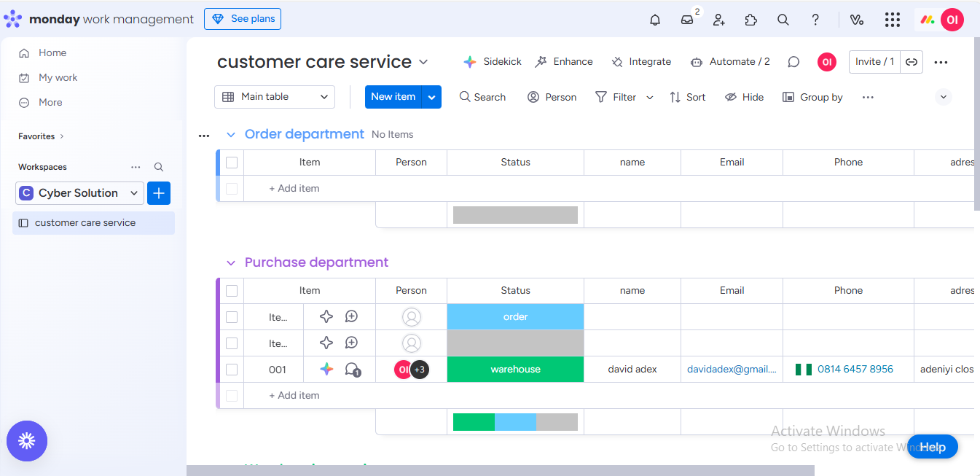Check the checkbox for item 001
Viewport: 980px width, 476px height.
click(232, 370)
